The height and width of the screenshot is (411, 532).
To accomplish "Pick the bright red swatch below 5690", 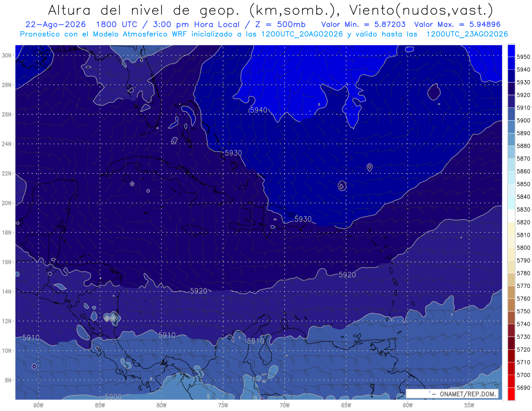I will point(511,394).
